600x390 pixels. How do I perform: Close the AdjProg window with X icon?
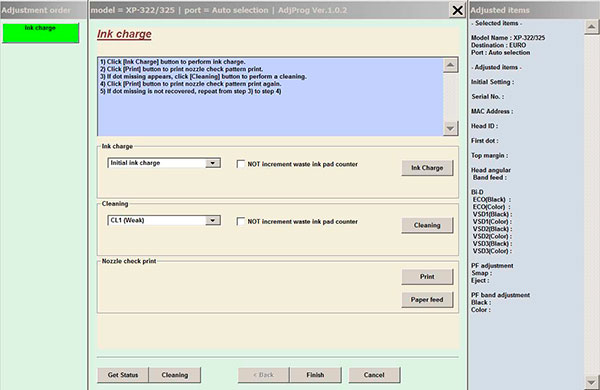(457, 10)
